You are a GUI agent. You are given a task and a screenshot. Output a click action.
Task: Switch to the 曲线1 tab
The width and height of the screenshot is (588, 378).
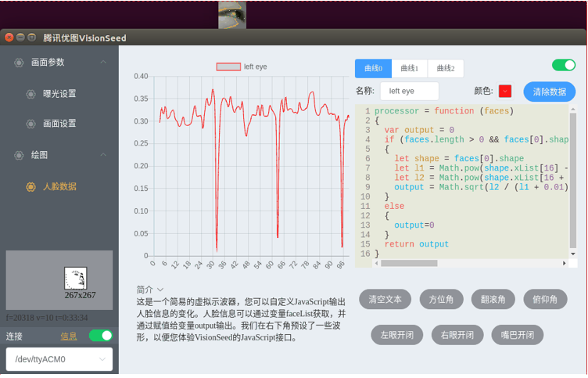[409, 69]
